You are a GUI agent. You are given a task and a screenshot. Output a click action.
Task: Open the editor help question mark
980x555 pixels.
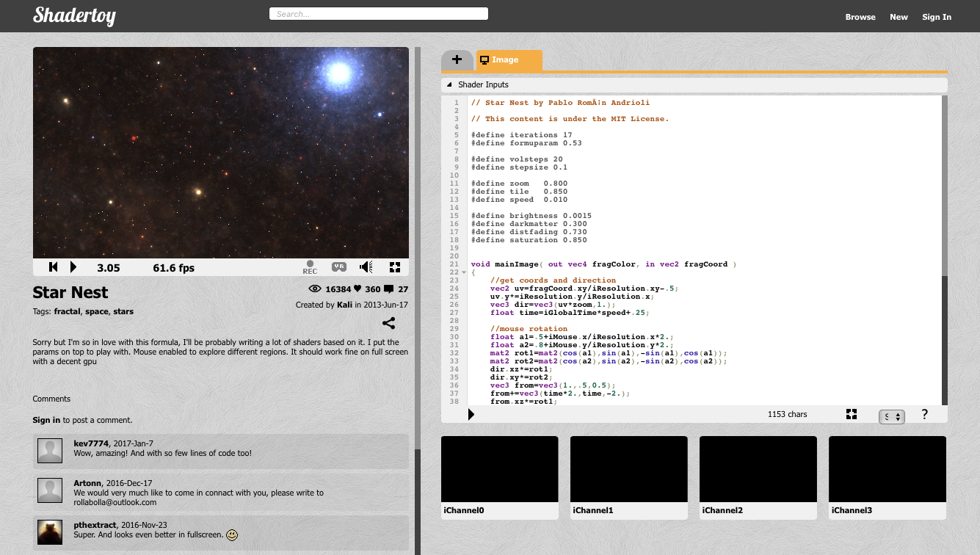(x=924, y=414)
